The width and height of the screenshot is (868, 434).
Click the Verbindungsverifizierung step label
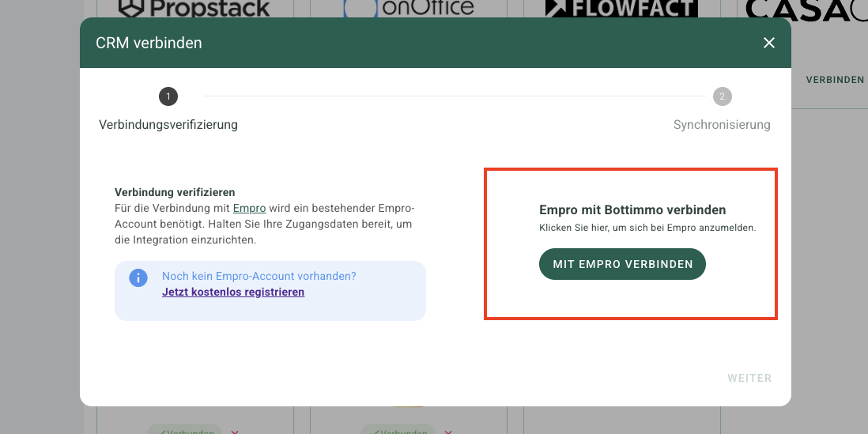[x=168, y=125]
